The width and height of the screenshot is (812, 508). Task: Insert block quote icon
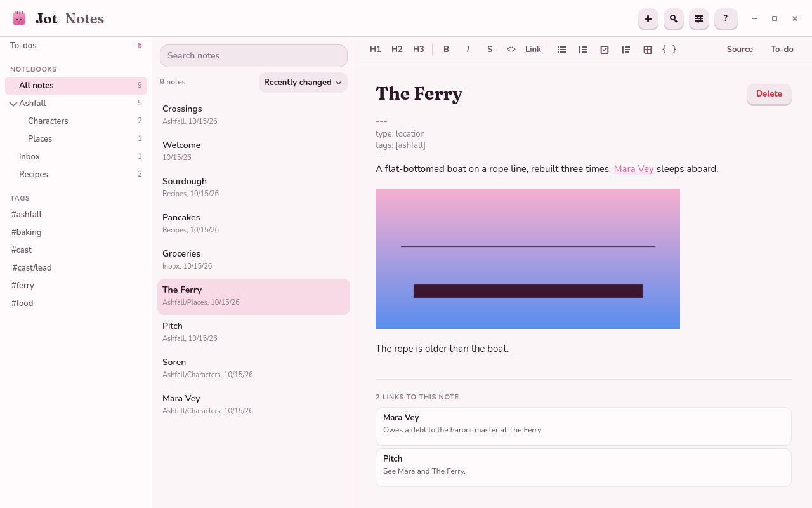coord(626,50)
